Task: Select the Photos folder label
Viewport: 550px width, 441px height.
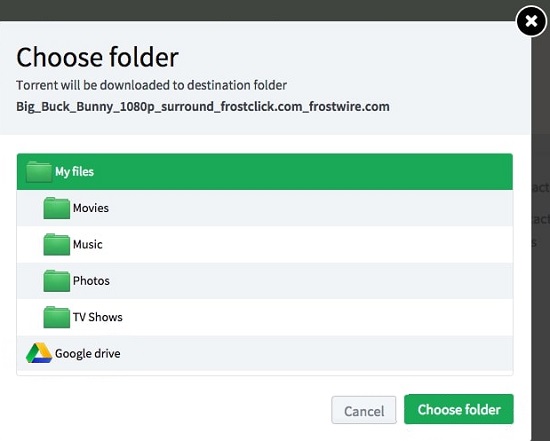Action: pyautogui.click(x=91, y=281)
